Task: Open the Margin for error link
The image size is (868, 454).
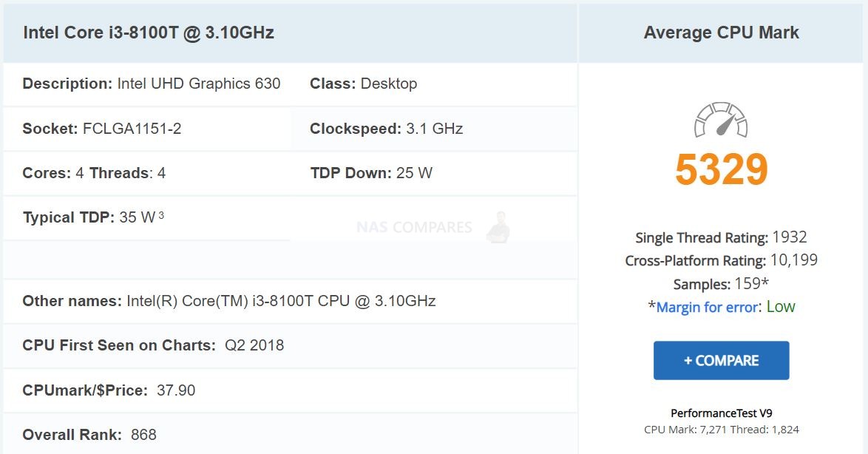Action: [707, 308]
